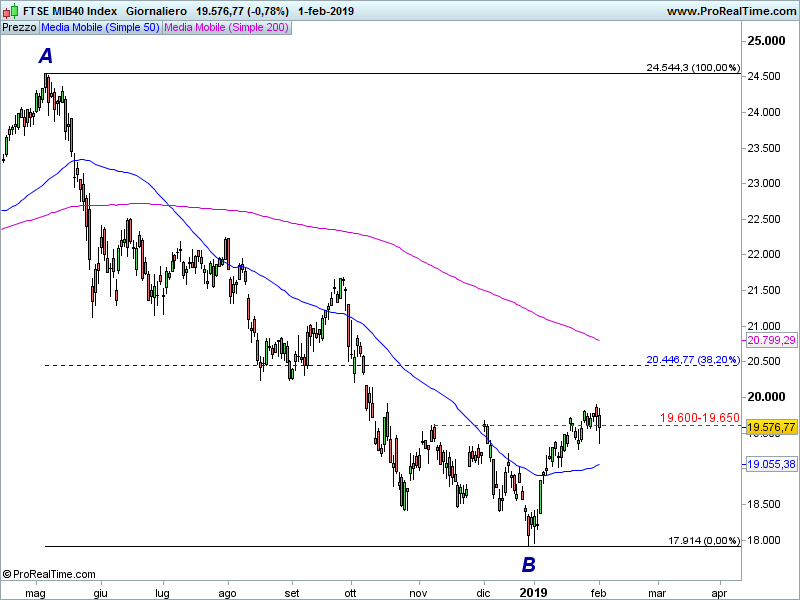Click the dic month on time axis
This screenshot has height=600, width=800.
(x=483, y=593)
